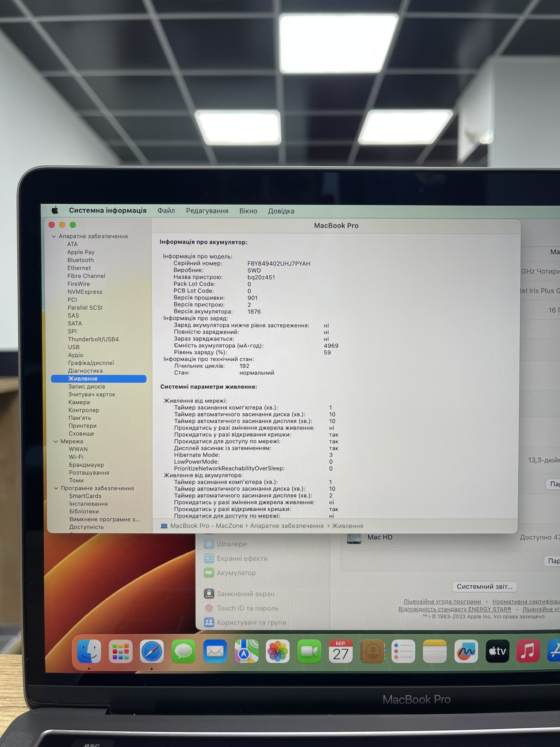Click Touch ID та пароль fingerprint icon

point(209,608)
